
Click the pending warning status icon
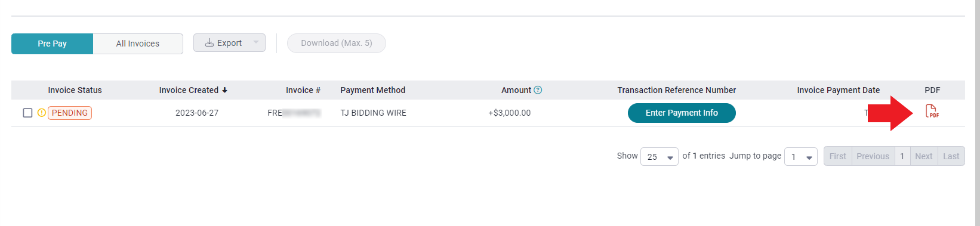[x=42, y=113]
